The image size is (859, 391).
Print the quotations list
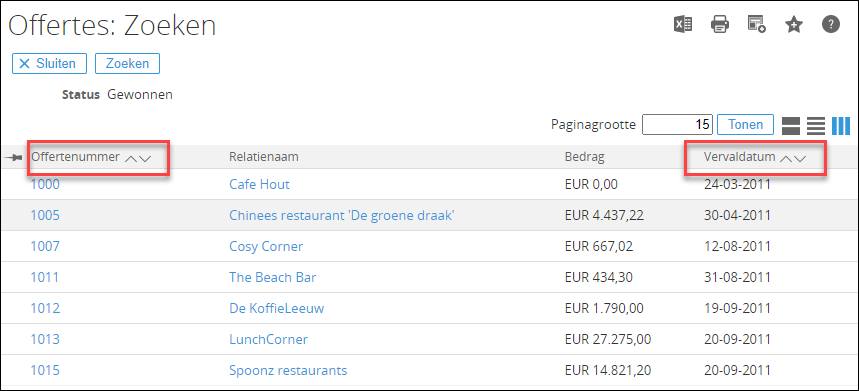coord(720,25)
